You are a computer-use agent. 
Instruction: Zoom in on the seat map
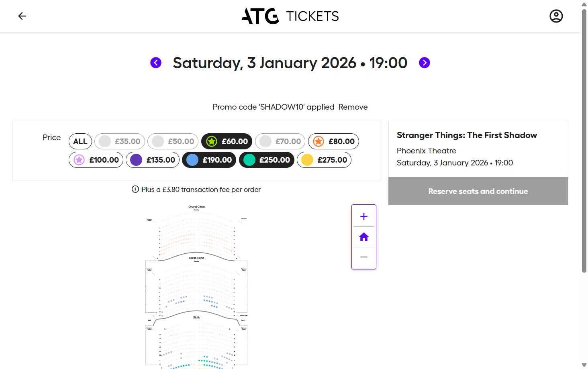click(364, 216)
